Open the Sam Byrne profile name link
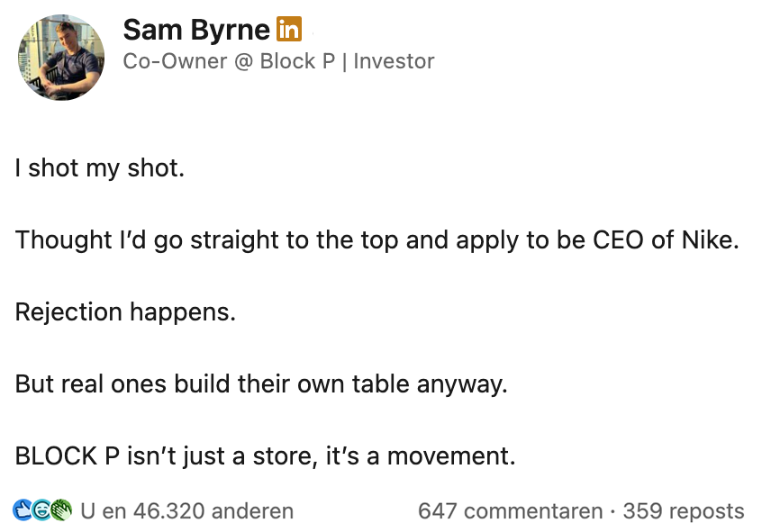The height and width of the screenshot is (532, 762). (x=196, y=30)
